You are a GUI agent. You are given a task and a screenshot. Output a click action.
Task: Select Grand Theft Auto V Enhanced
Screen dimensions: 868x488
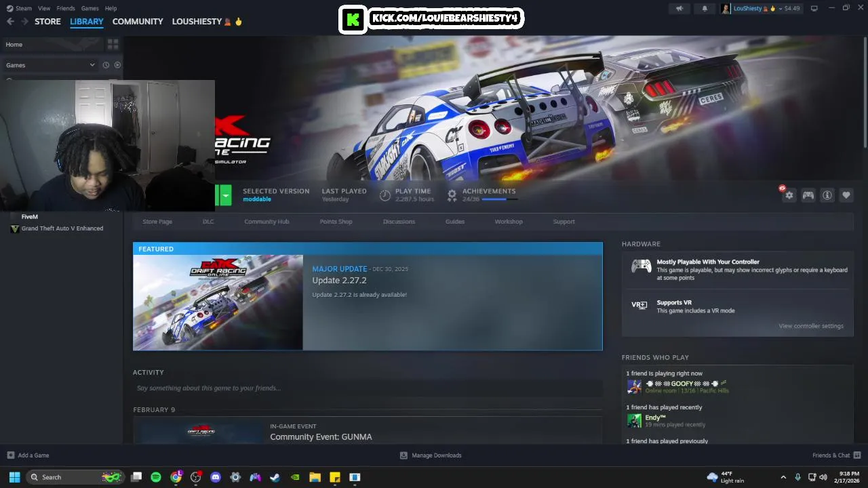pyautogui.click(x=62, y=228)
